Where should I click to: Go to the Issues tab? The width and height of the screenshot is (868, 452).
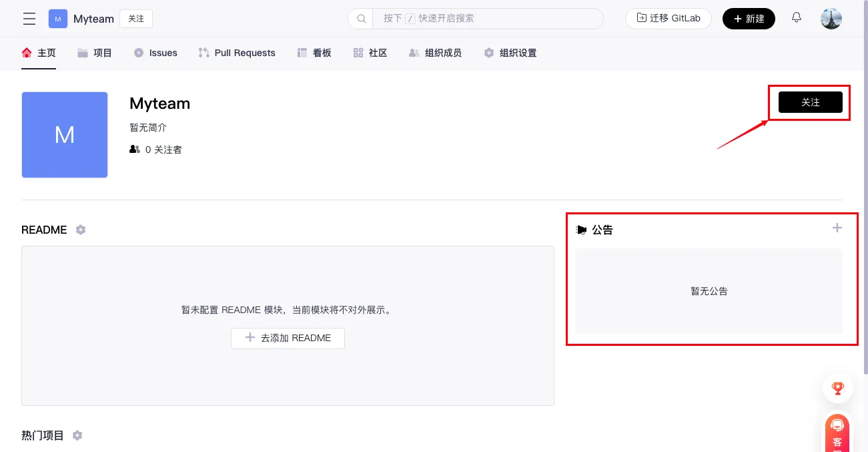[x=155, y=53]
